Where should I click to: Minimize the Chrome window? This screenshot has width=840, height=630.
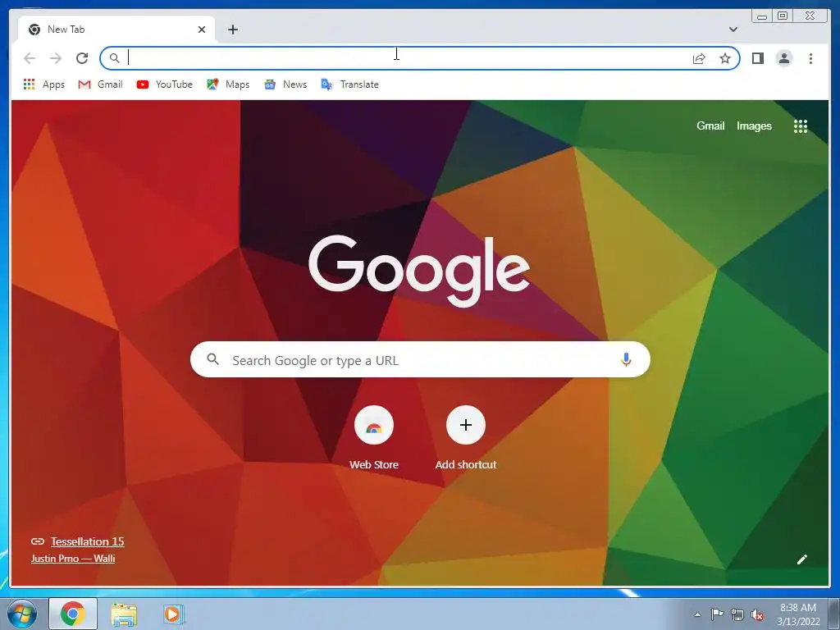[x=762, y=16]
